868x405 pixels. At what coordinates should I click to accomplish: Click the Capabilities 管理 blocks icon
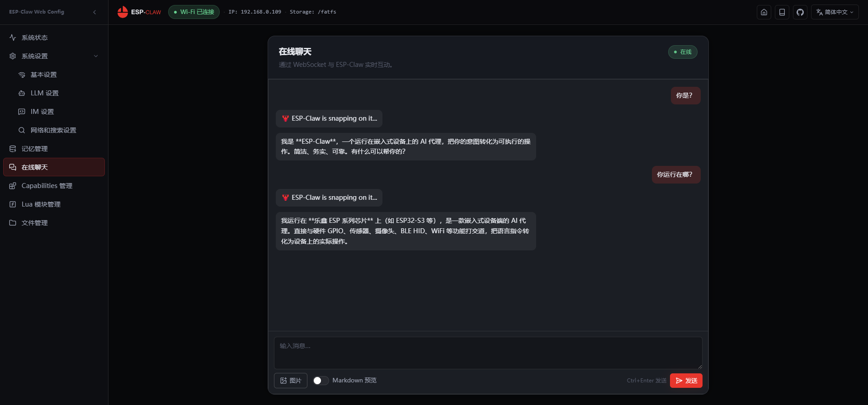(x=13, y=186)
